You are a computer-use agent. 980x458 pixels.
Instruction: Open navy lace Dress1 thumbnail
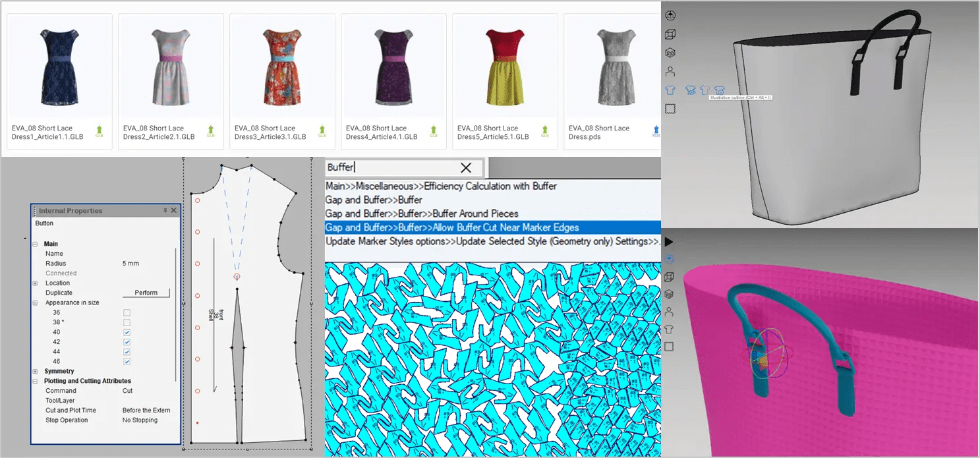[59, 67]
